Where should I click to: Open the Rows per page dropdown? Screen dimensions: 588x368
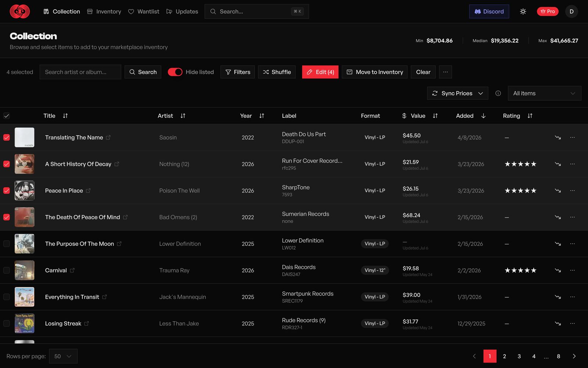pos(63,356)
